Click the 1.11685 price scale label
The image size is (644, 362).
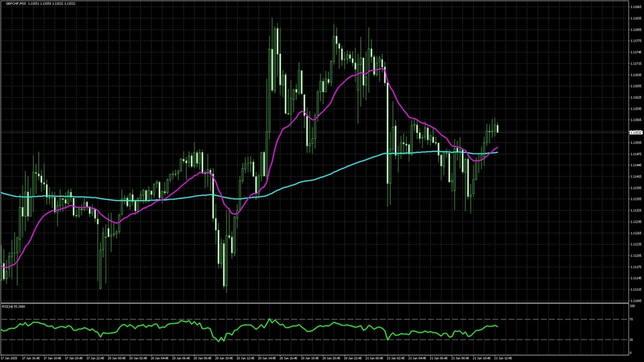[635, 75]
